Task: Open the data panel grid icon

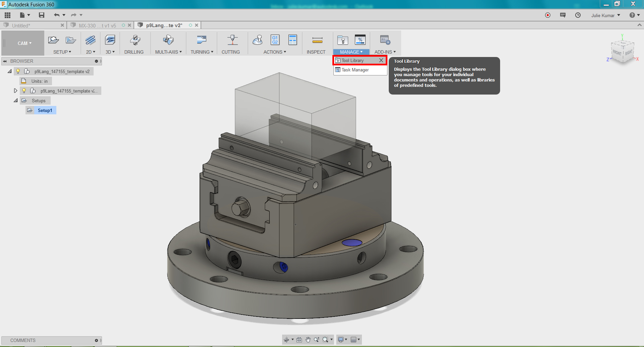Action: click(x=7, y=15)
